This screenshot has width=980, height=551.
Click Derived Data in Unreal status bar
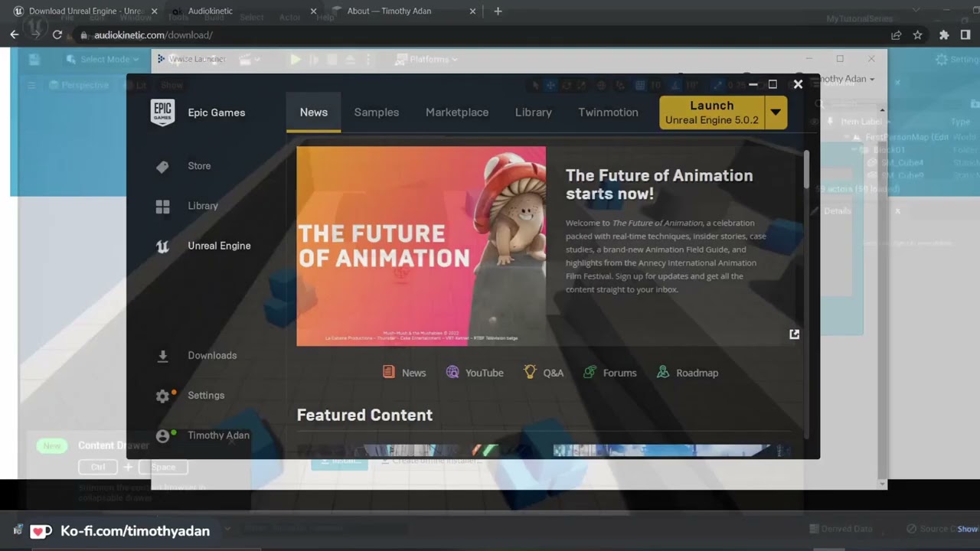point(841,529)
